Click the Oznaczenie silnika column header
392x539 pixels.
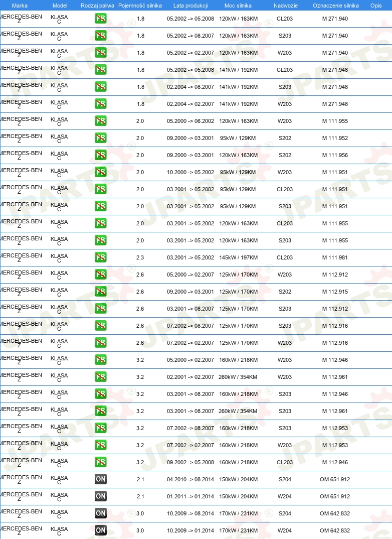336,6
